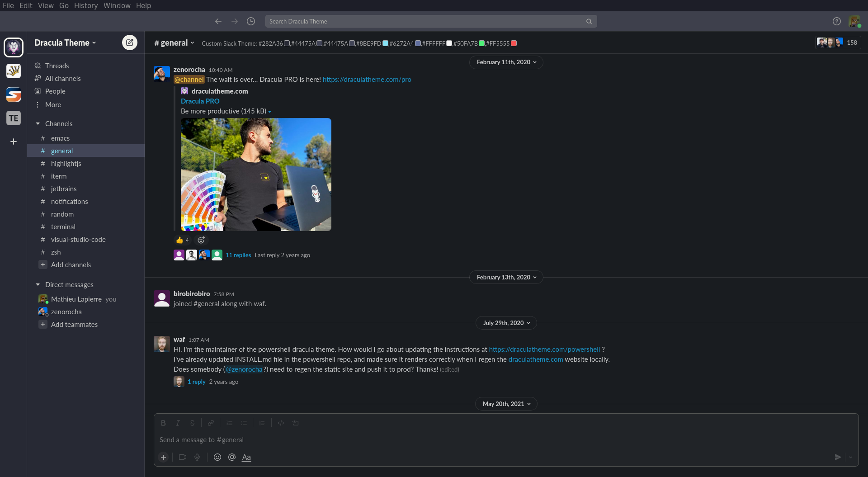Open send options dropdown arrow

click(x=850, y=457)
